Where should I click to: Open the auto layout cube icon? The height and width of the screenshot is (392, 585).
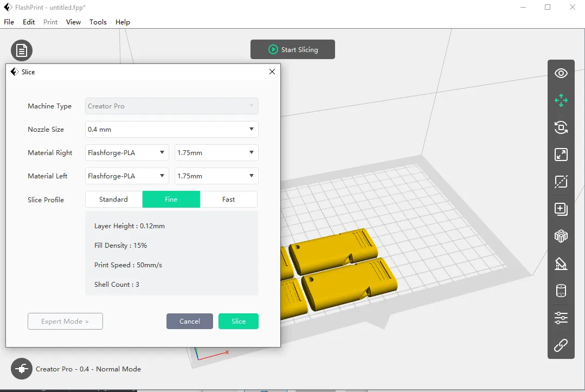(x=561, y=236)
